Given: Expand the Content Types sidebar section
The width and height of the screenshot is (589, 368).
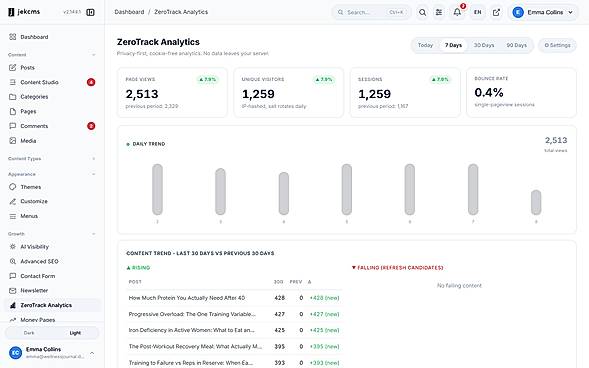Looking at the screenshot, I should 94,159.
